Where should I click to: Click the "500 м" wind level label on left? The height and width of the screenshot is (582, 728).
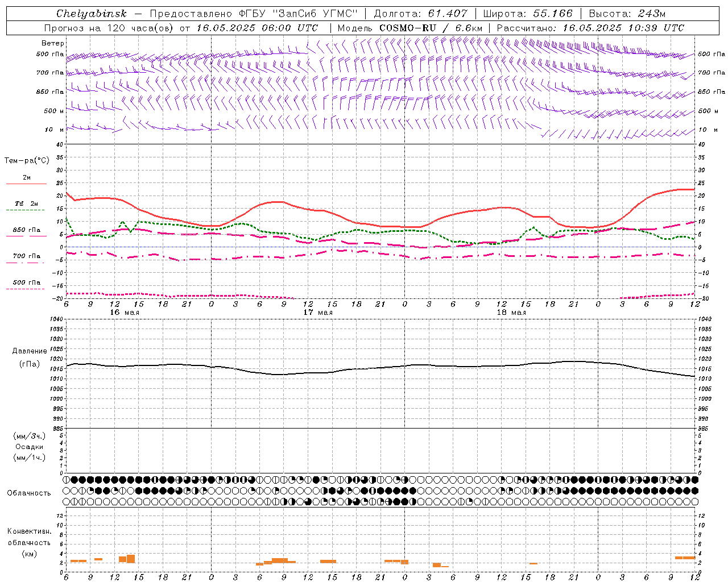[x=54, y=111]
